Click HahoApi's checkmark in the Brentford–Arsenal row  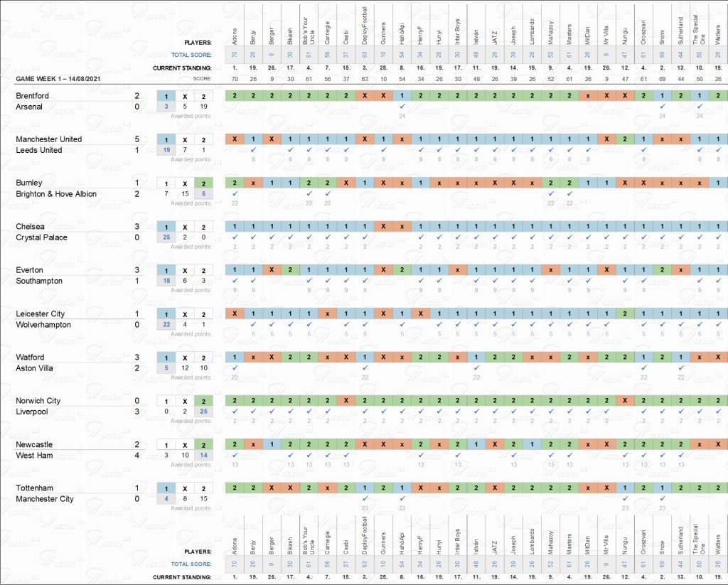coord(402,106)
